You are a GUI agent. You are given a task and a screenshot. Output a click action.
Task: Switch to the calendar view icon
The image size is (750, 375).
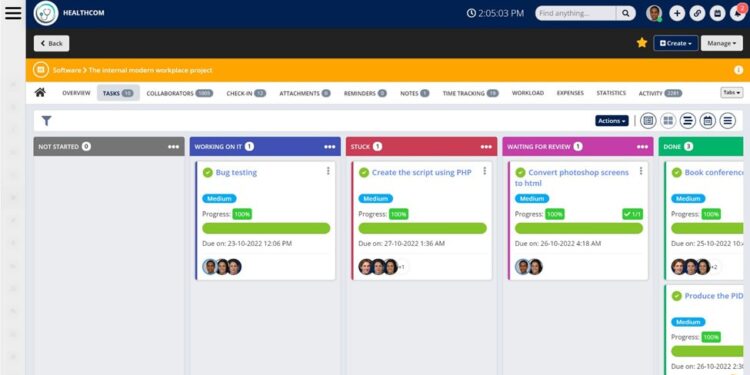707,121
